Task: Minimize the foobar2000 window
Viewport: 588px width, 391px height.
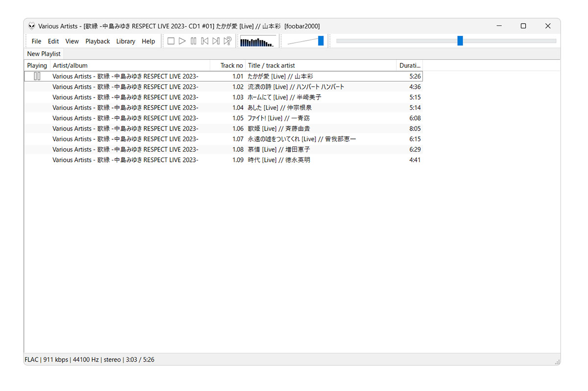Action: [499, 26]
